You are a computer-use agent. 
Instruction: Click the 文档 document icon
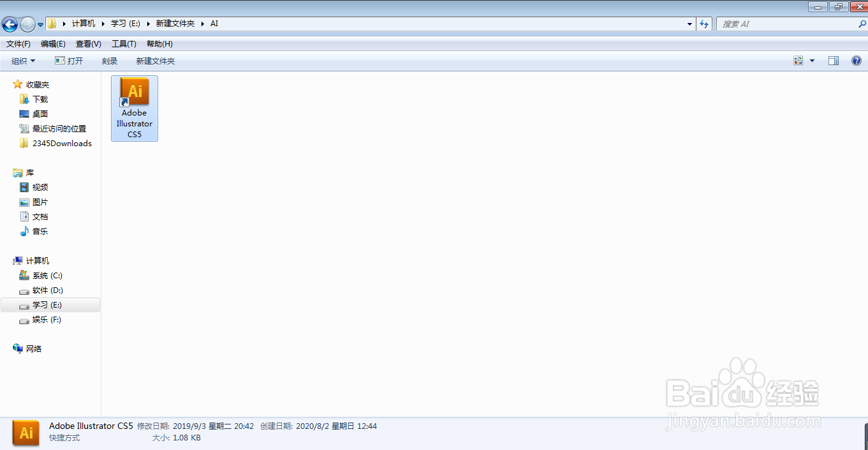[24, 217]
